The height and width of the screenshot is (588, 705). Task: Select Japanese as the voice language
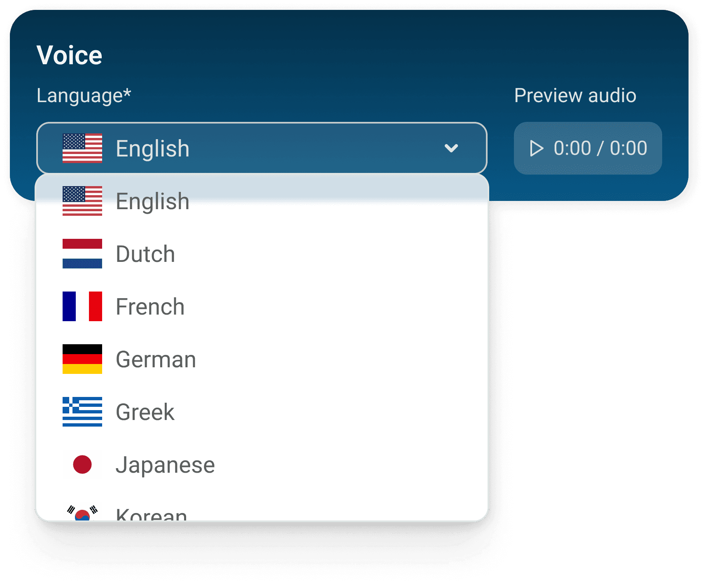pos(262,464)
